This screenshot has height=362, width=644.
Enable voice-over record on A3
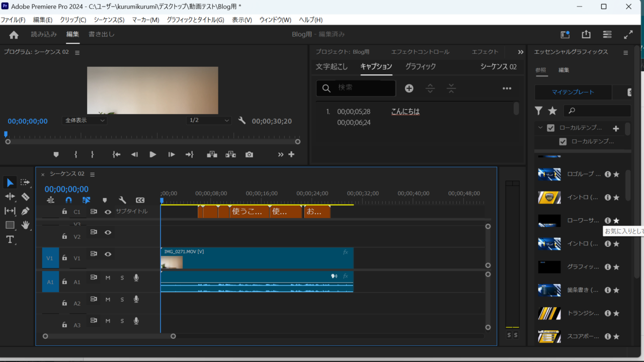[x=136, y=321]
